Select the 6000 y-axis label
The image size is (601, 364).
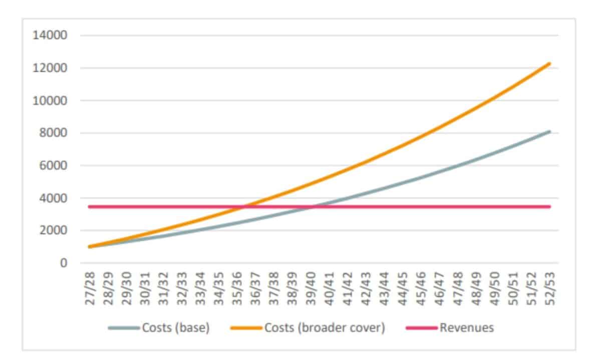[x=53, y=166]
